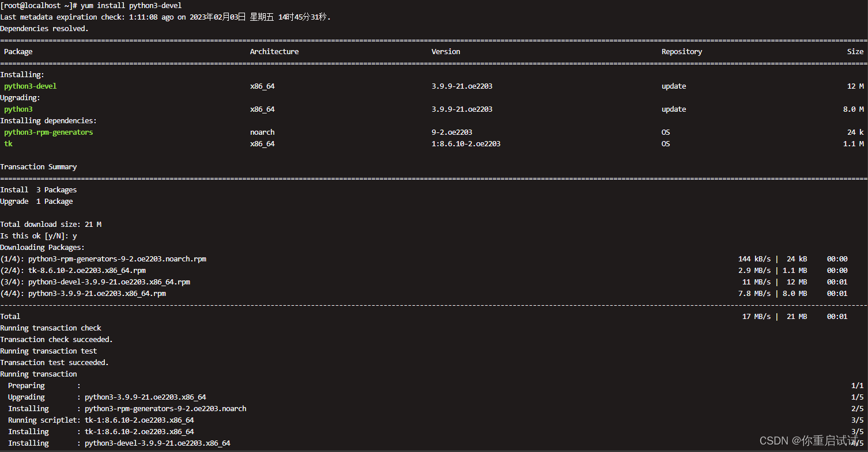
Task: Click the Total download size: 21 M line
Action: click(51, 224)
